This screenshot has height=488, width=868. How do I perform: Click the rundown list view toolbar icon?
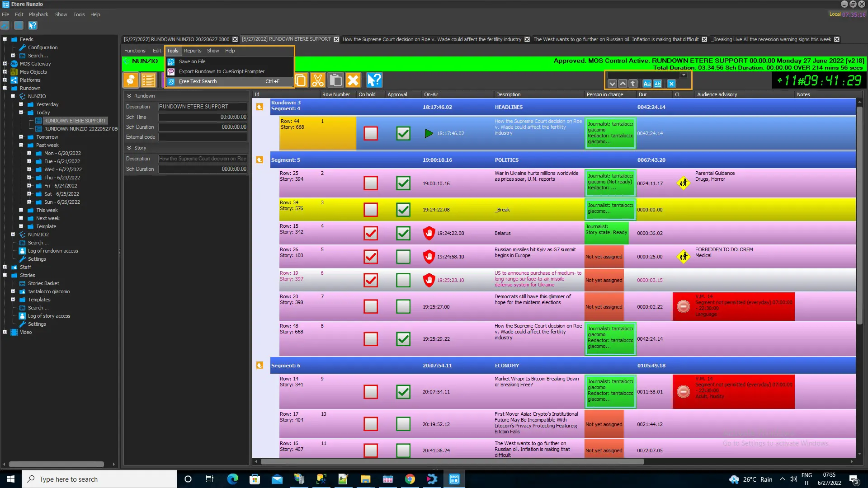[148, 80]
